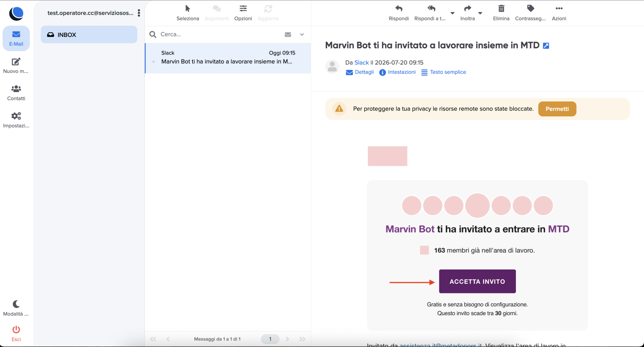Click the sender avatar placeholder
Image resolution: width=644 pixels, height=347 pixels.
click(332, 67)
